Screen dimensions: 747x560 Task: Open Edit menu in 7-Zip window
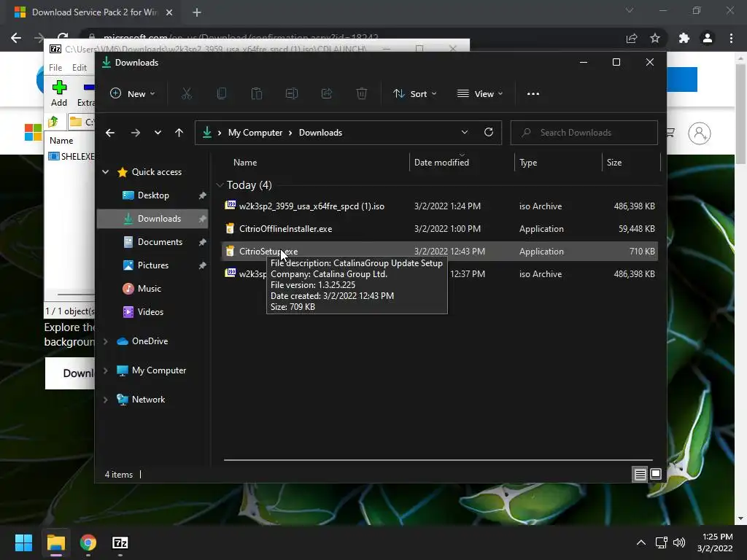coord(80,68)
